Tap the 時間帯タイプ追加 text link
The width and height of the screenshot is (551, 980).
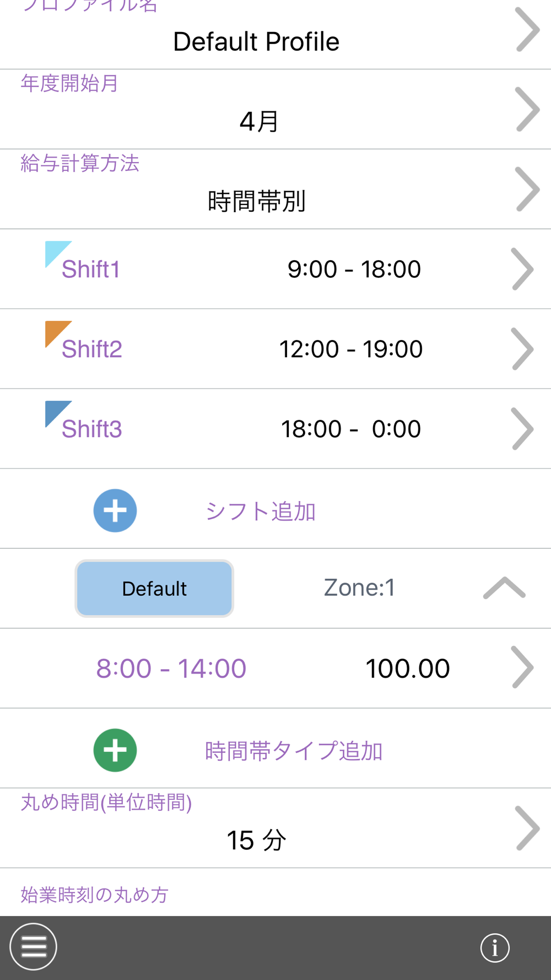293,751
